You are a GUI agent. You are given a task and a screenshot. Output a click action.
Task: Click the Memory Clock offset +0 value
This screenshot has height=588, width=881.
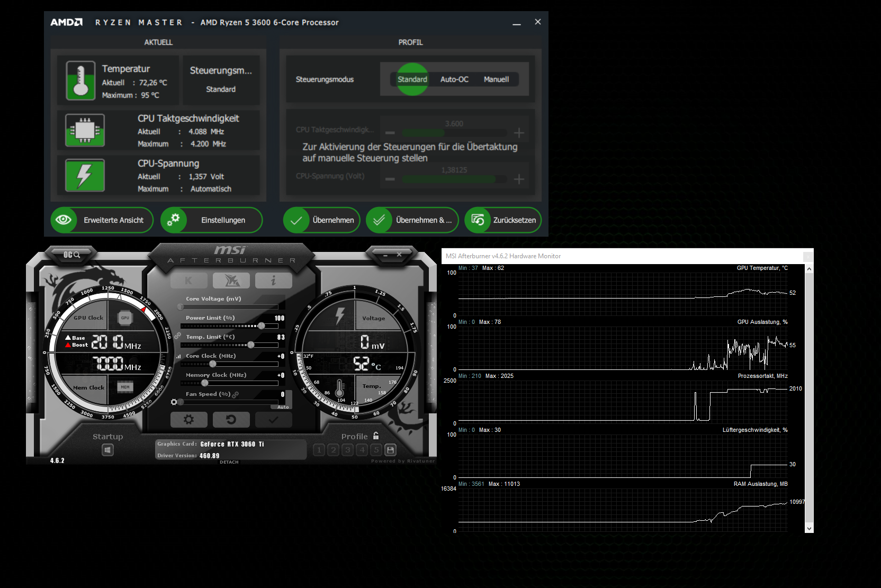click(x=281, y=375)
